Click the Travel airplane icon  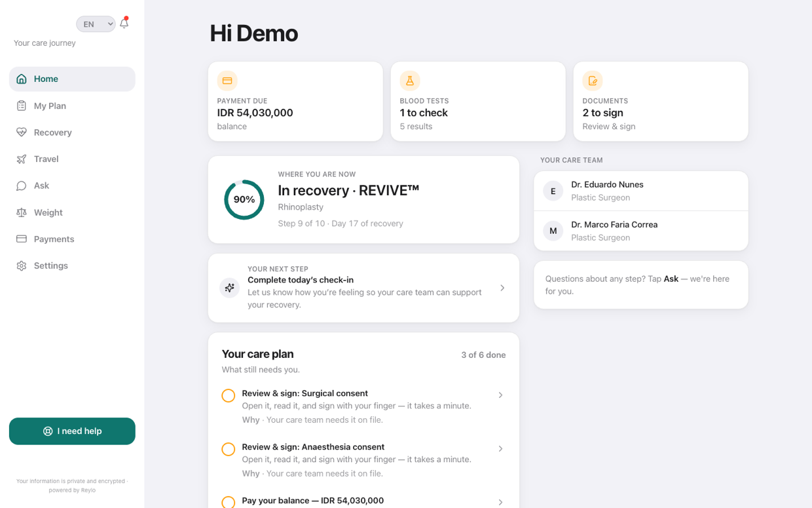(x=22, y=159)
